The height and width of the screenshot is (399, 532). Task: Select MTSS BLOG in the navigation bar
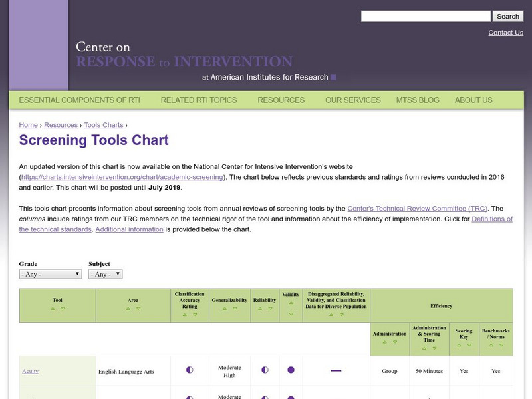pyautogui.click(x=419, y=100)
